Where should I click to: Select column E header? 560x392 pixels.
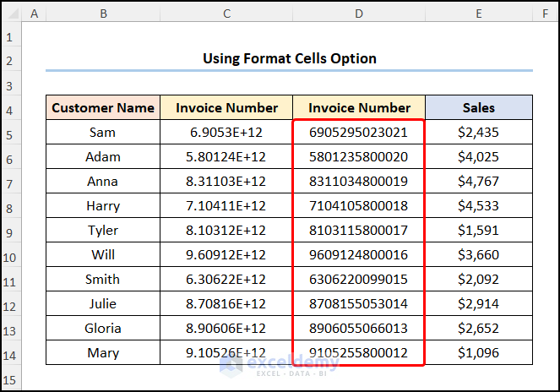click(x=479, y=14)
